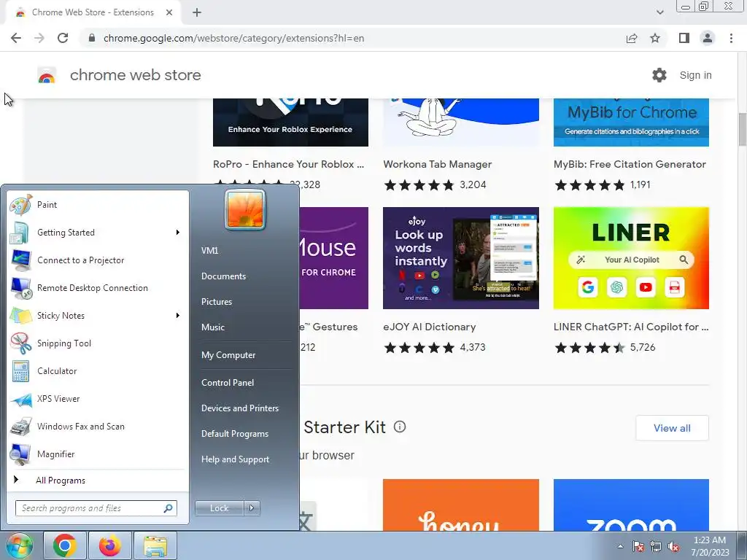747x560 pixels.
Task: Open the Chrome profile avatar
Action: coord(708,38)
